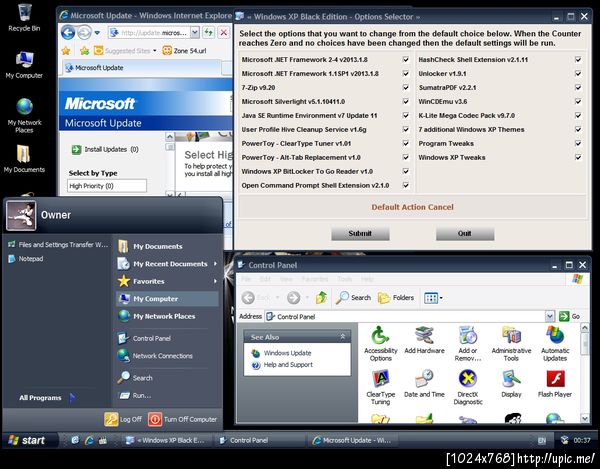
Task: Uncheck 7-Zip v9.20 option
Action: point(406,88)
